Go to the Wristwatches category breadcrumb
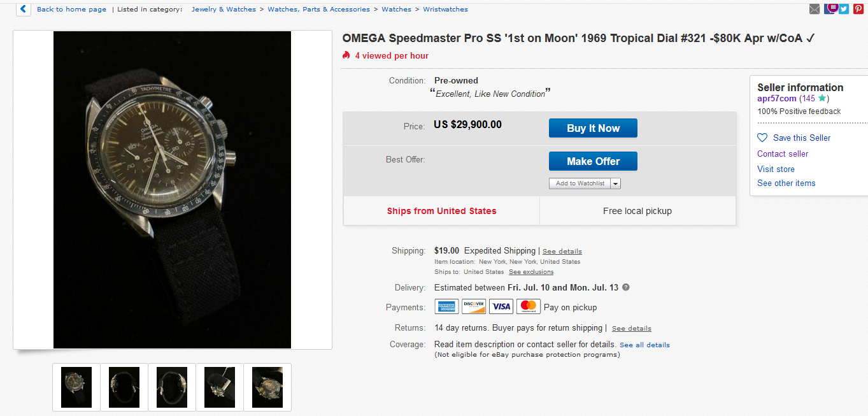 click(445, 10)
